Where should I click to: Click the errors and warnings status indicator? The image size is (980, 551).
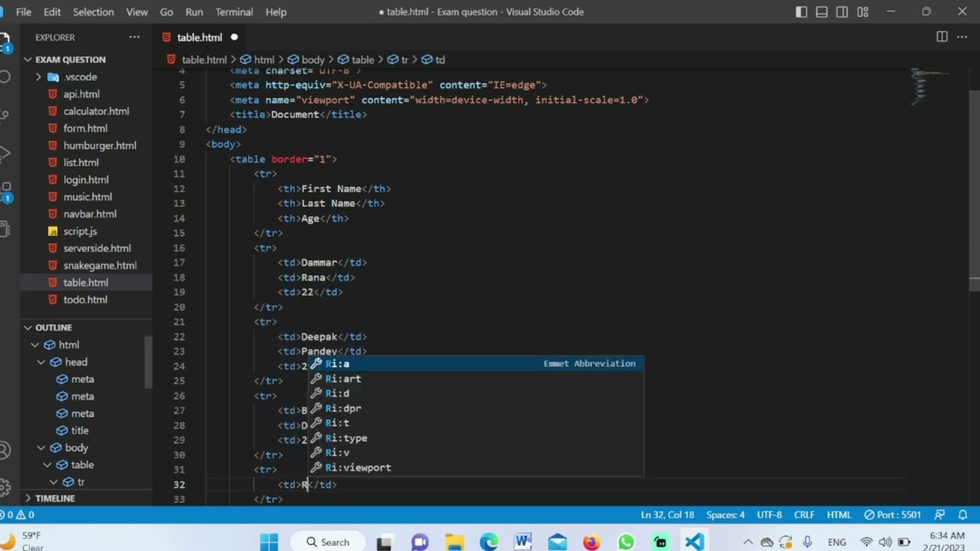18,515
